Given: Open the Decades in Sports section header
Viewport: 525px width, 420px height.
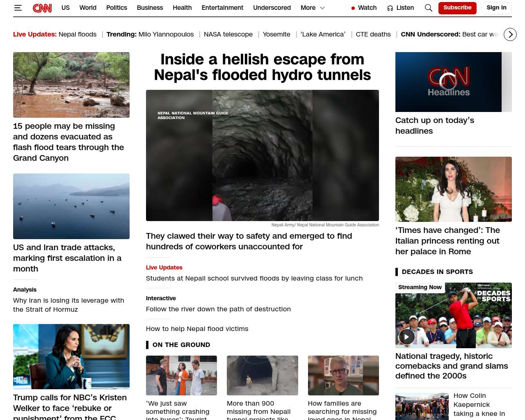Looking at the screenshot, I should pos(437,272).
